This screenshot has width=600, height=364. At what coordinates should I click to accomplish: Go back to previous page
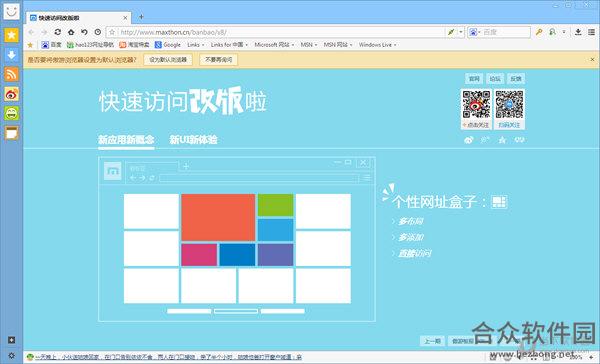31,32
